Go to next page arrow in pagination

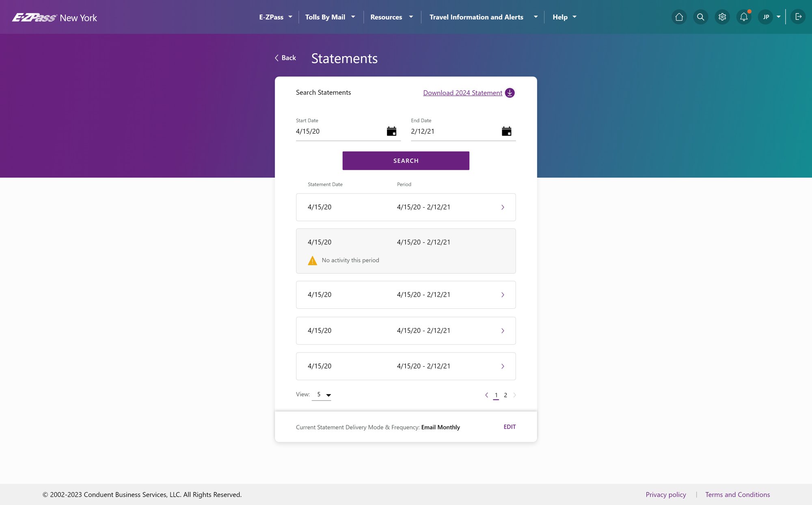(514, 395)
